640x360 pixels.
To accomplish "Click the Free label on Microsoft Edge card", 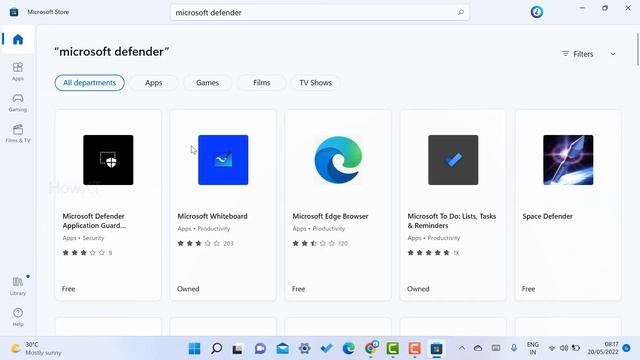I will pyautogui.click(x=298, y=289).
